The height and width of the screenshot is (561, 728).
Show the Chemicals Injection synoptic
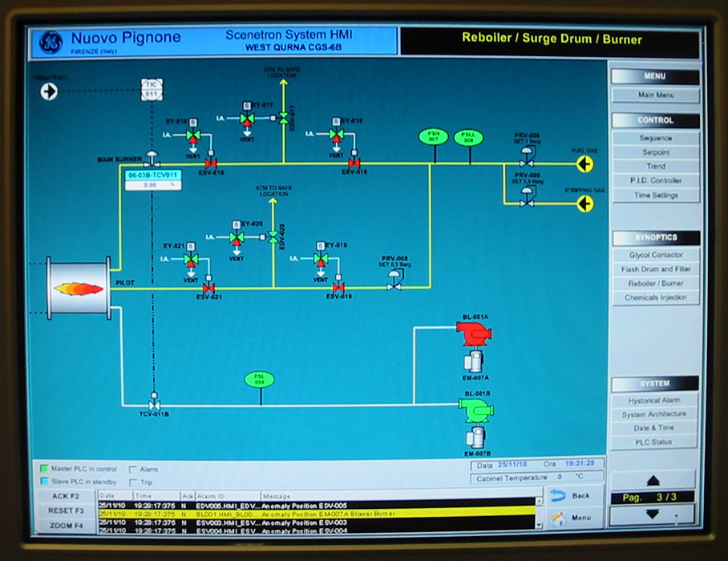[x=656, y=297]
